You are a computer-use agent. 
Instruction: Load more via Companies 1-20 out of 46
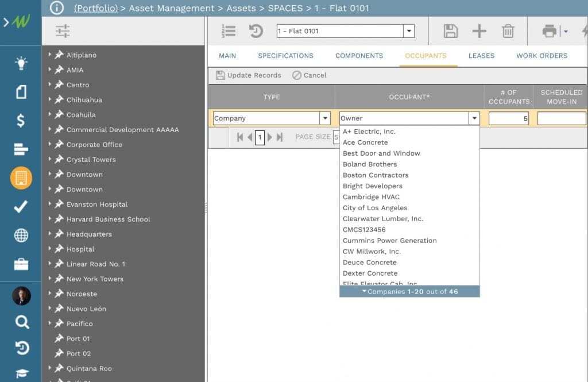(x=409, y=292)
